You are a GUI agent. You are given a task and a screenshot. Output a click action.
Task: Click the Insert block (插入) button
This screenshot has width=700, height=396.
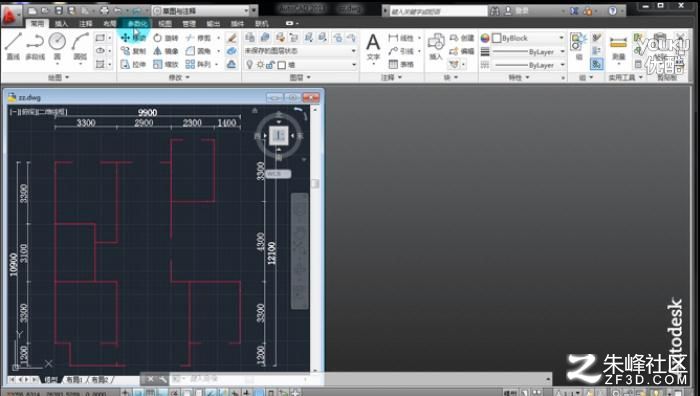click(x=435, y=47)
